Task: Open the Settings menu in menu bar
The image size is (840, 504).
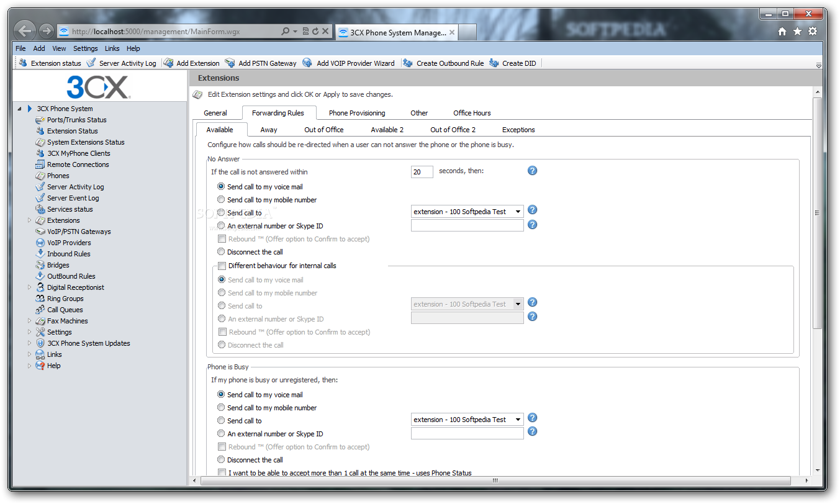Action: coord(86,48)
